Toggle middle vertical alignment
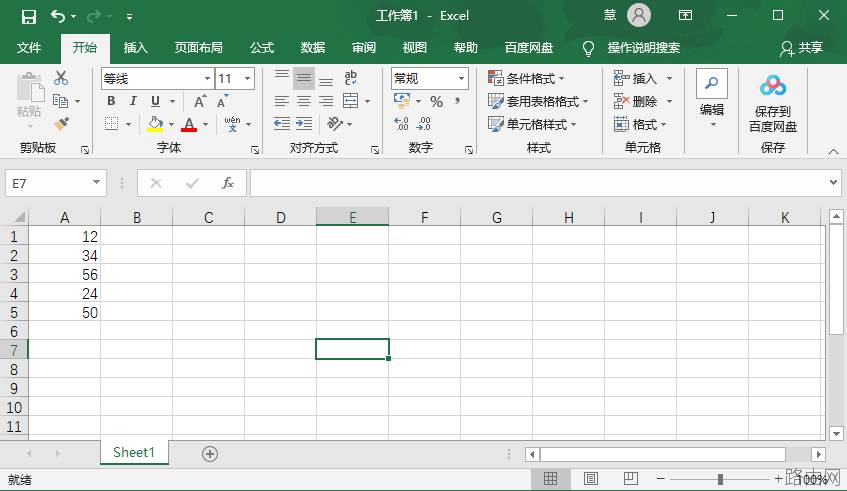The height and width of the screenshot is (491, 847). [304, 78]
